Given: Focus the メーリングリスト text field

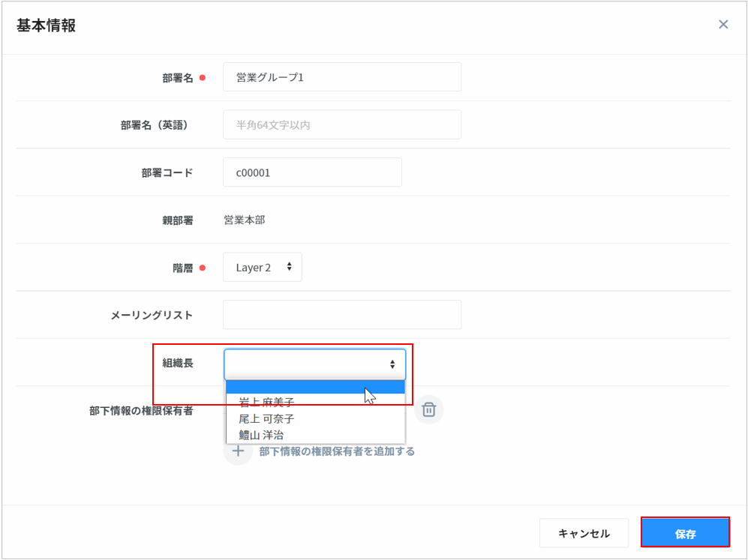Looking at the screenshot, I should coord(341,315).
